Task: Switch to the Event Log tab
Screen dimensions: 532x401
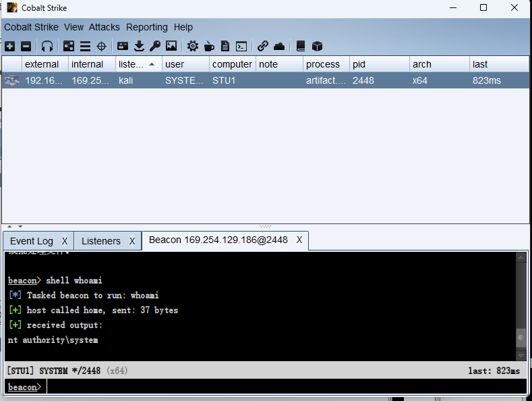Action: tap(32, 241)
